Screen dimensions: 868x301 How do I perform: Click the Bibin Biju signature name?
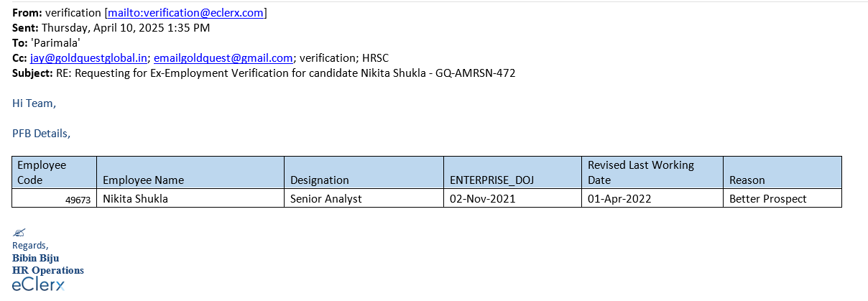tap(36, 257)
